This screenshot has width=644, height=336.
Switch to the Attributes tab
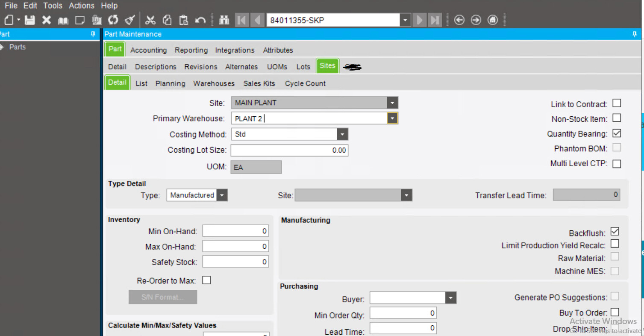pyautogui.click(x=278, y=50)
